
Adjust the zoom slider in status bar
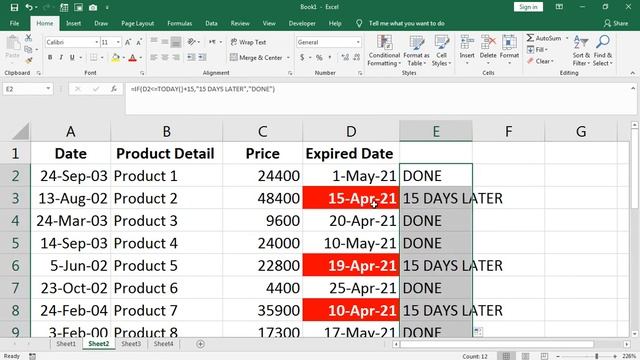[596, 356]
